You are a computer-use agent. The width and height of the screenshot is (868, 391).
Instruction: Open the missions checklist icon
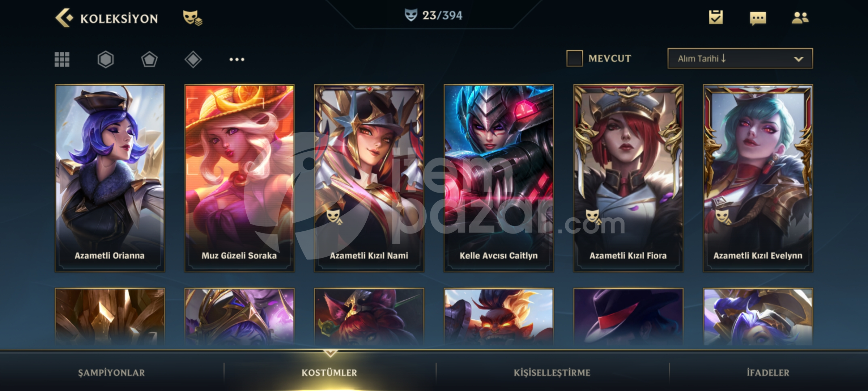(x=716, y=17)
